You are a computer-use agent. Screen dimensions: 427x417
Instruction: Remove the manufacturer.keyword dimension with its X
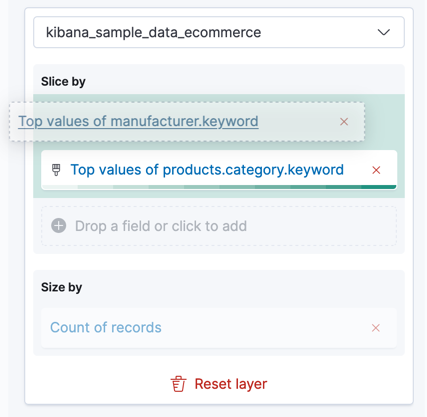(x=344, y=122)
